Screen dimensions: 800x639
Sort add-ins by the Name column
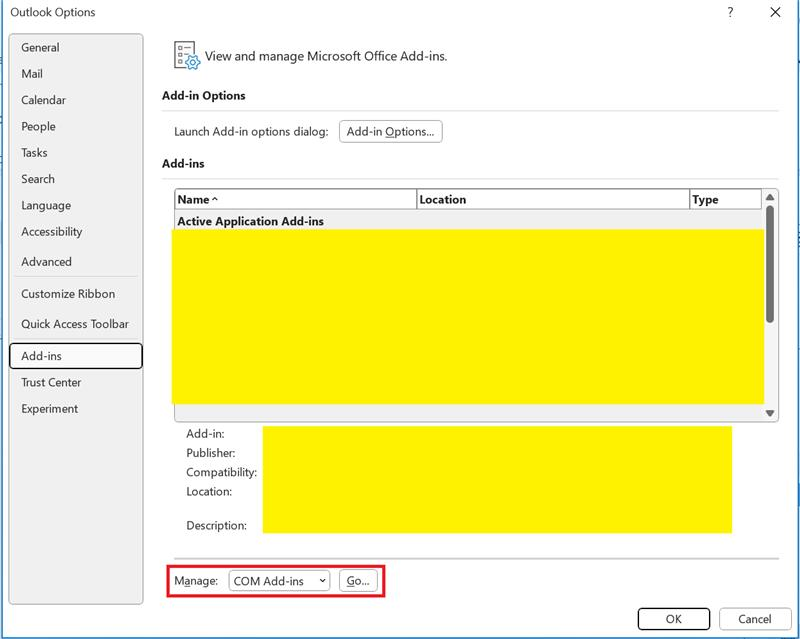tap(295, 200)
